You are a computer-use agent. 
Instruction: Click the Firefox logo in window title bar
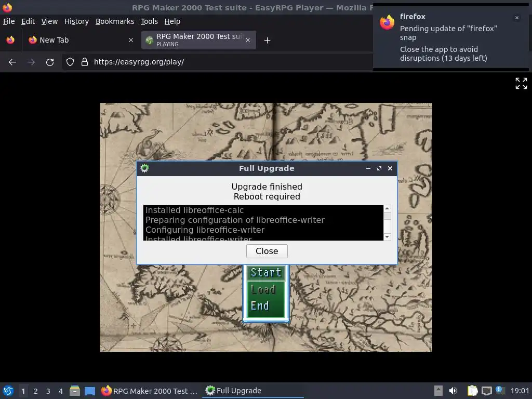tap(7, 7)
